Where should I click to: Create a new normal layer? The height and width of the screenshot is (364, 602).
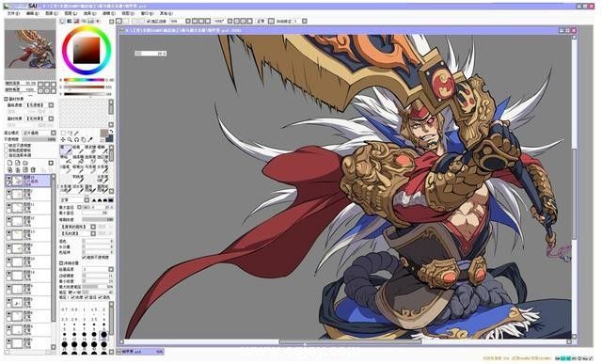[x=10, y=163]
